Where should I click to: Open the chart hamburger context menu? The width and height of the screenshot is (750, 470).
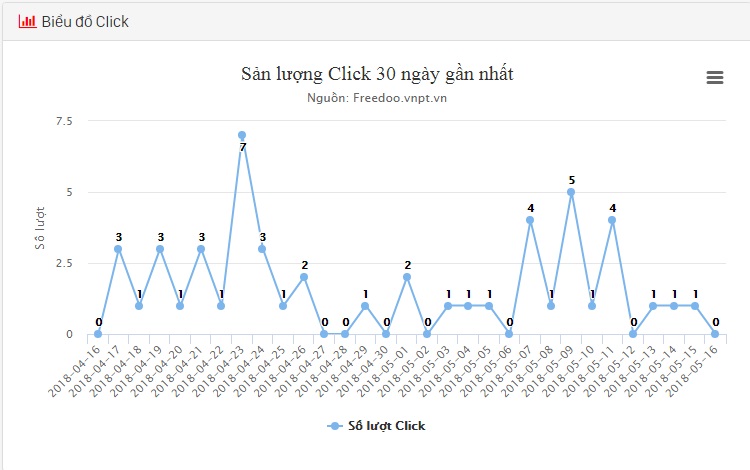pyautogui.click(x=714, y=78)
